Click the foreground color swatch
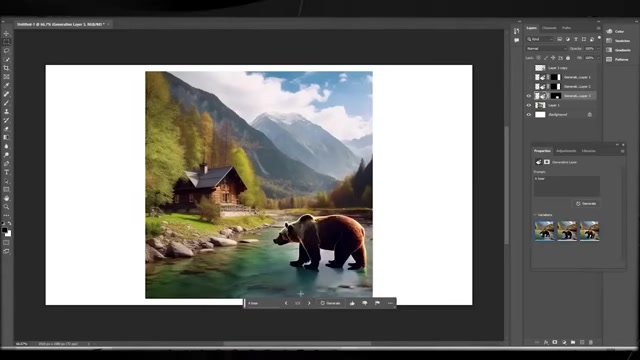Viewport: 640px width, 360px height. coord(4,230)
